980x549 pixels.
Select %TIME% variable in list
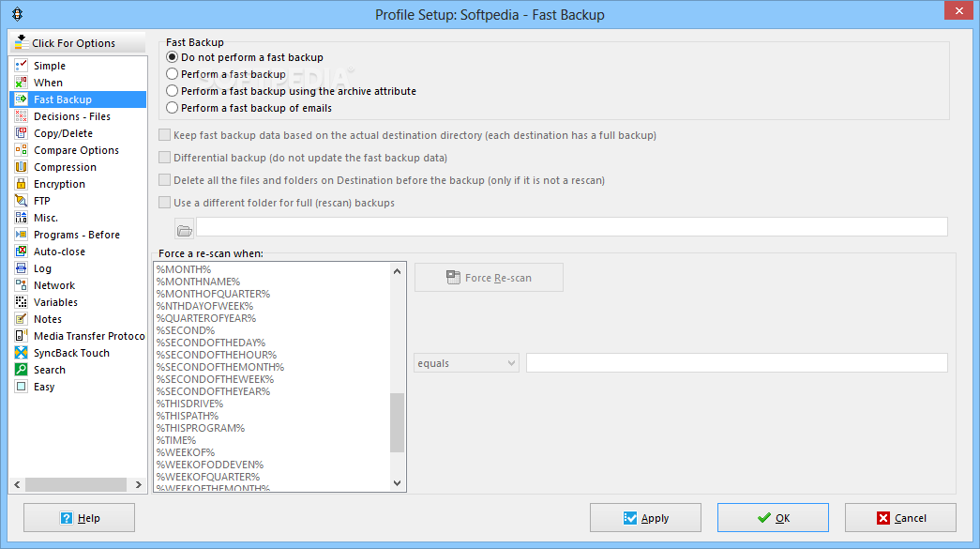click(176, 440)
